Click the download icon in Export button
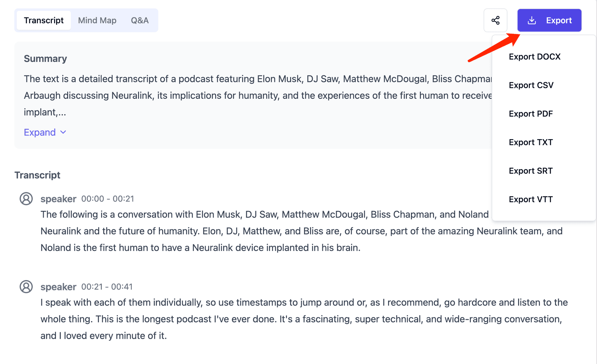The width and height of the screenshot is (597, 364). pos(532,20)
